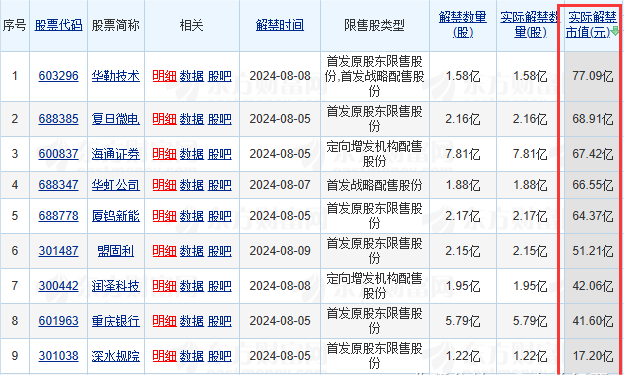Click 数据 link in 华勤技术 row

tap(192, 76)
